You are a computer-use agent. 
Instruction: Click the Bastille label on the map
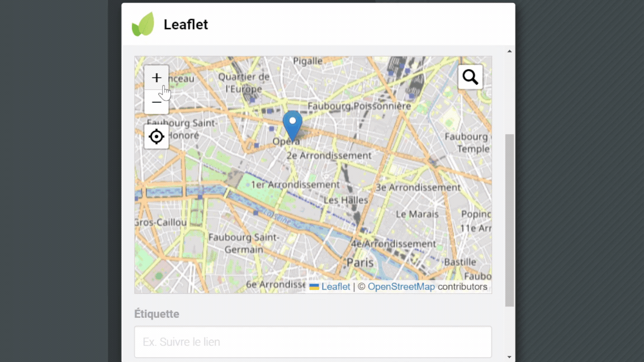pyautogui.click(x=461, y=262)
